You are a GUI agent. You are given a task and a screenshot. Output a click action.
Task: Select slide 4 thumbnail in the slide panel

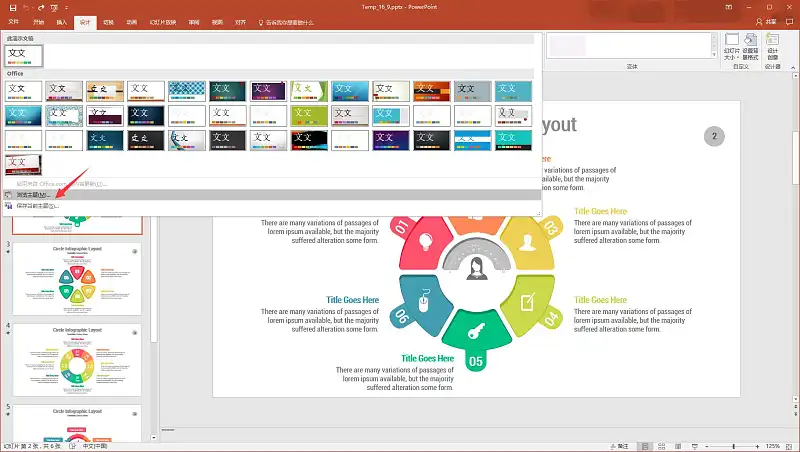point(77,357)
